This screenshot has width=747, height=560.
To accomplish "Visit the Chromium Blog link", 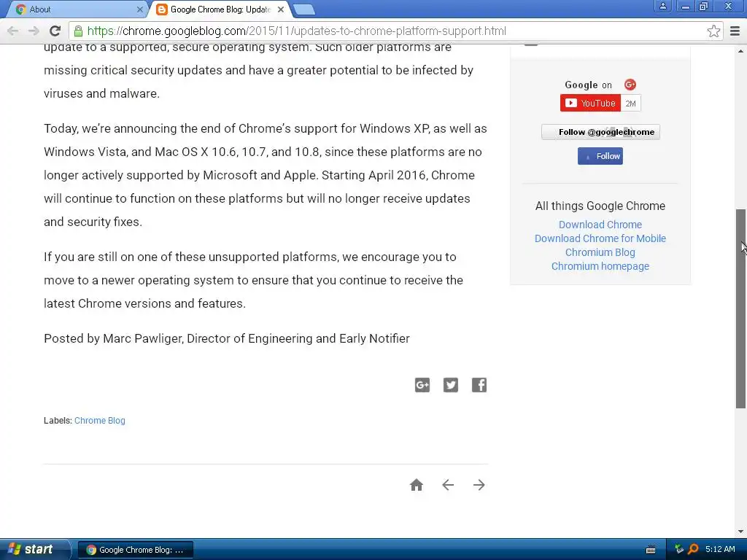I will 600,252.
